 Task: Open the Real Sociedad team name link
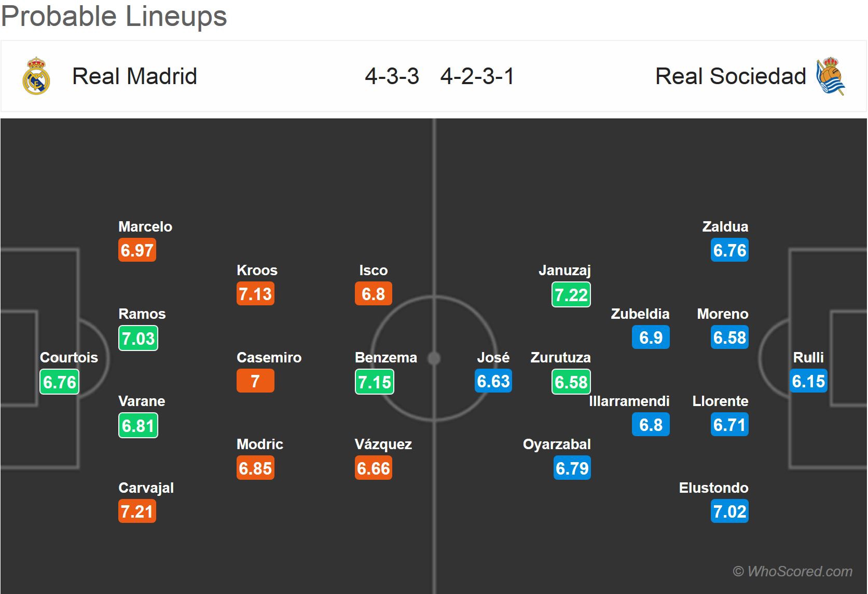click(731, 76)
